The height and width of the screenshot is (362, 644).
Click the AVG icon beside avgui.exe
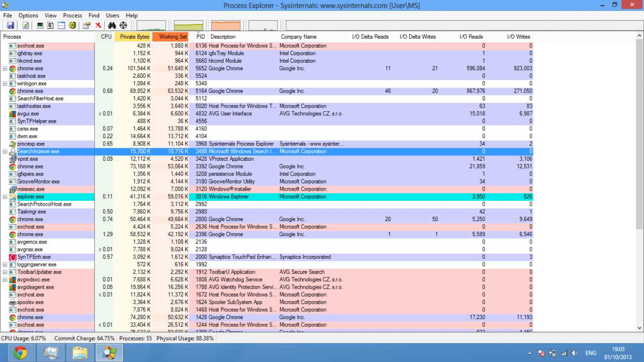(13, 114)
